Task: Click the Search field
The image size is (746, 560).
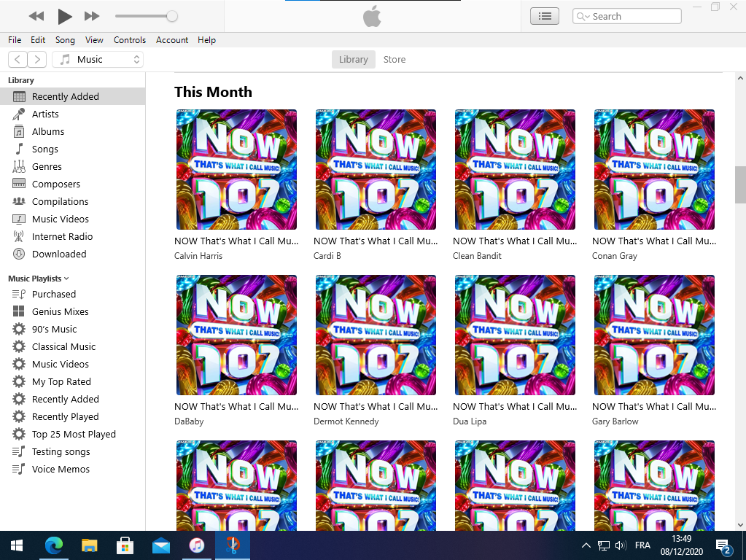Action: [627, 16]
